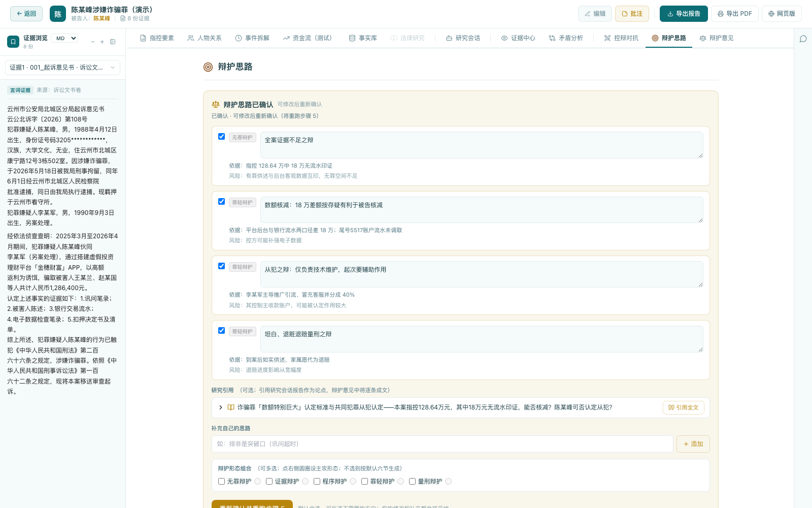The width and height of the screenshot is (812, 508).
Task: Click the 证据中心 eye icon
Action: click(504, 38)
